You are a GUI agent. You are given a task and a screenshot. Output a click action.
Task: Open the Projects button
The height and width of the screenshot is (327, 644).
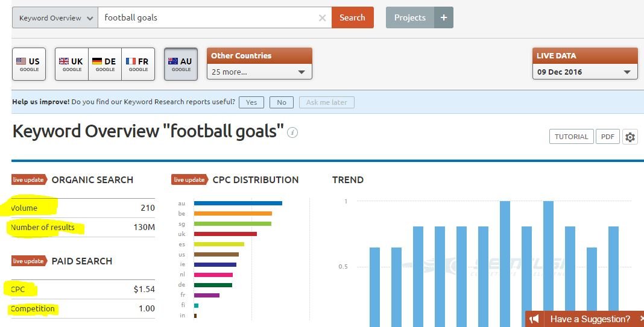pos(410,17)
